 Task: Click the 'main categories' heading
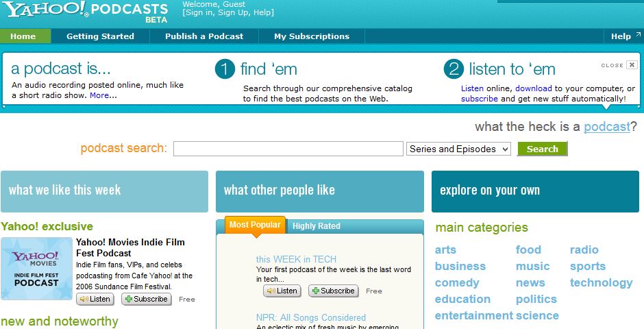coord(482,227)
